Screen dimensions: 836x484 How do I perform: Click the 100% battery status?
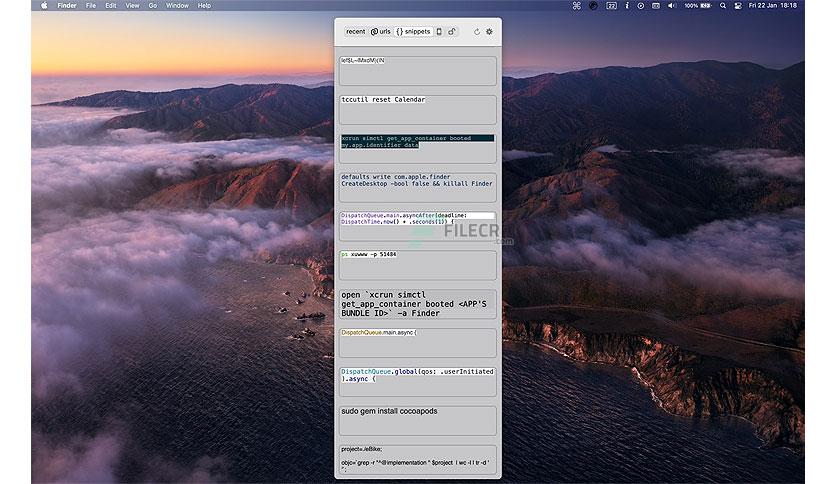click(698, 5)
